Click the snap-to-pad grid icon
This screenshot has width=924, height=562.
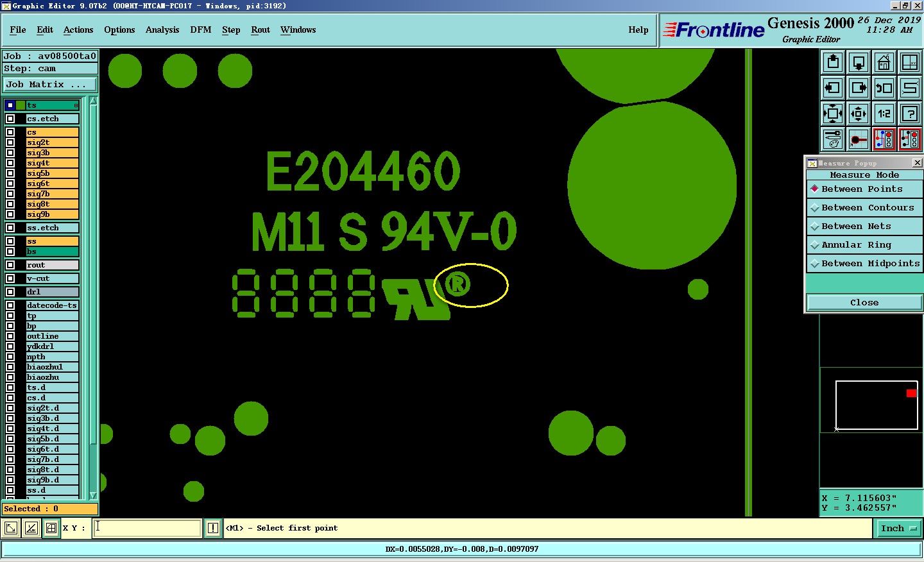(859, 139)
